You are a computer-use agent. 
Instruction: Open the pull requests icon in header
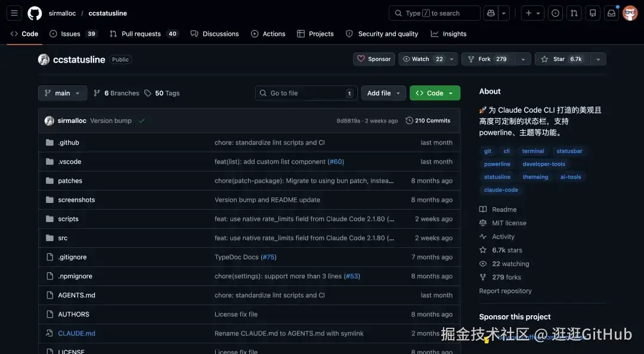pyautogui.click(x=574, y=13)
